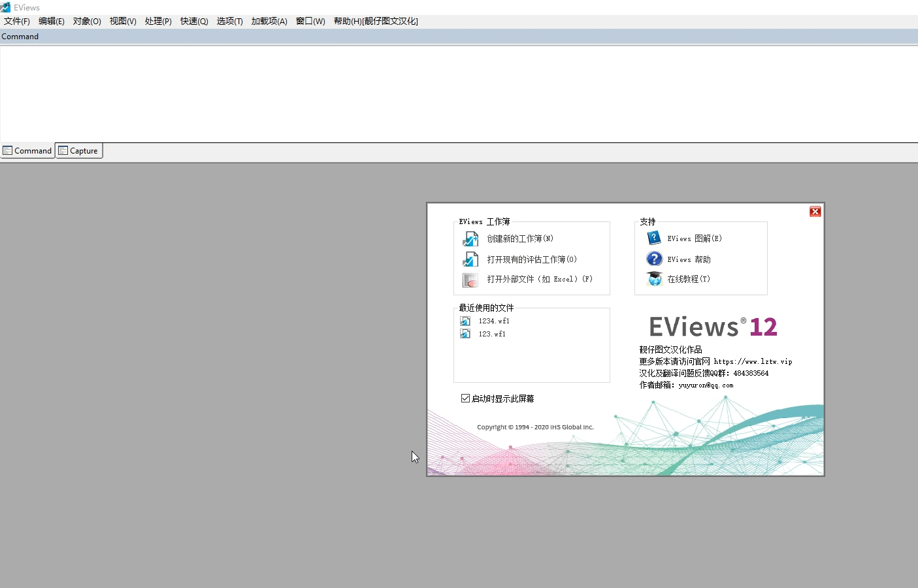Click the Command panel title bar

459,37
